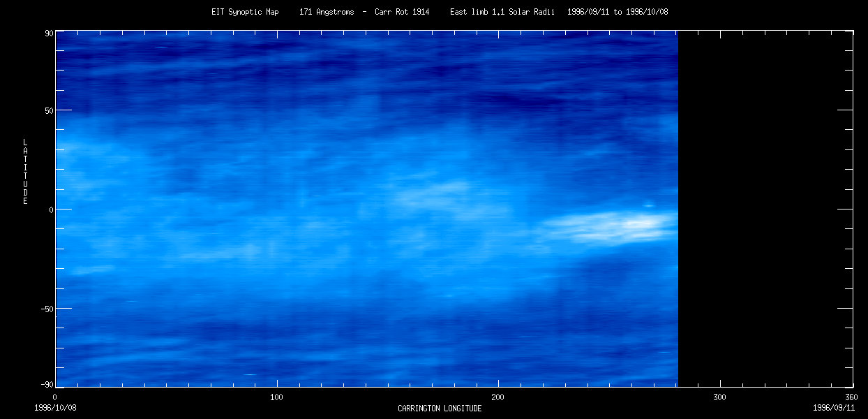Click the "Carr Rot 1914" rotation label
Viewport: 868px width, 419px height.
(402, 12)
